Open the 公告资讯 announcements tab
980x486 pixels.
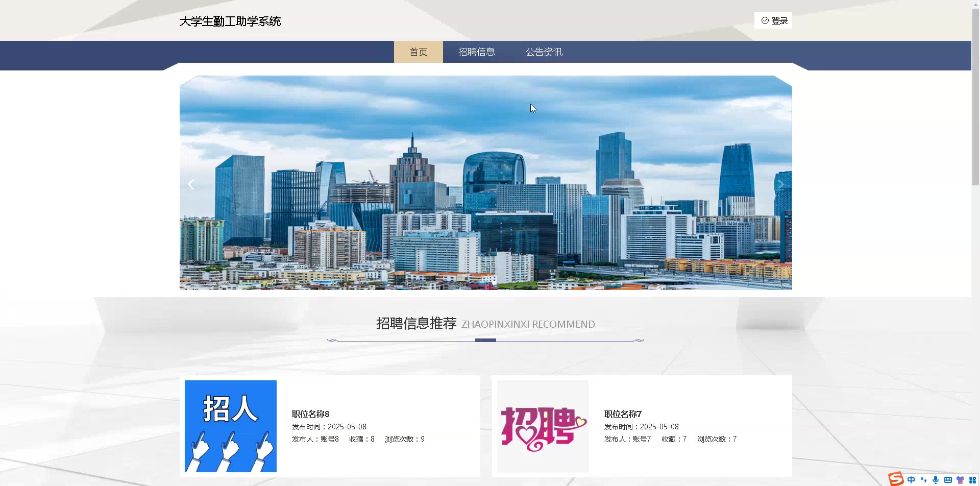pos(544,52)
